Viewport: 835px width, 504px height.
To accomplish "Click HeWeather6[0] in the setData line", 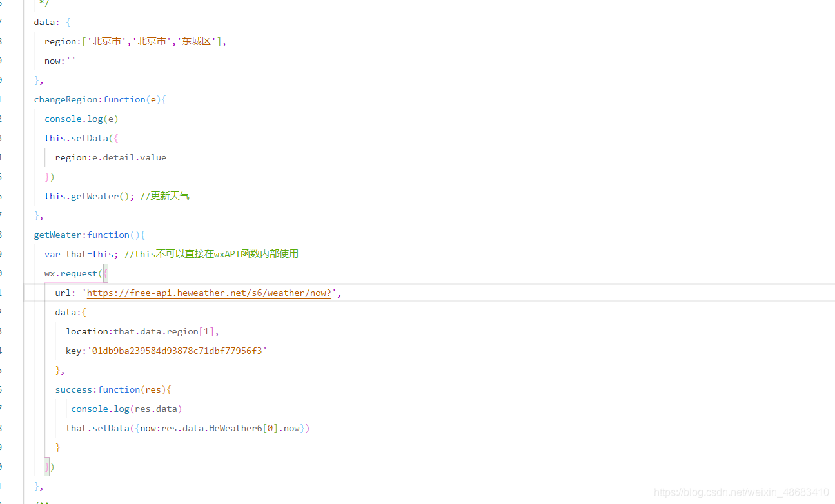I will click(244, 428).
